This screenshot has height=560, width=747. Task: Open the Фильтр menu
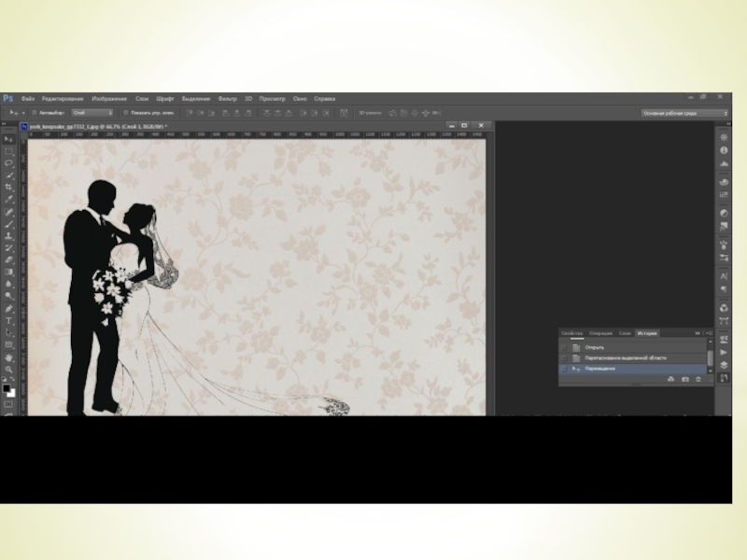227,98
